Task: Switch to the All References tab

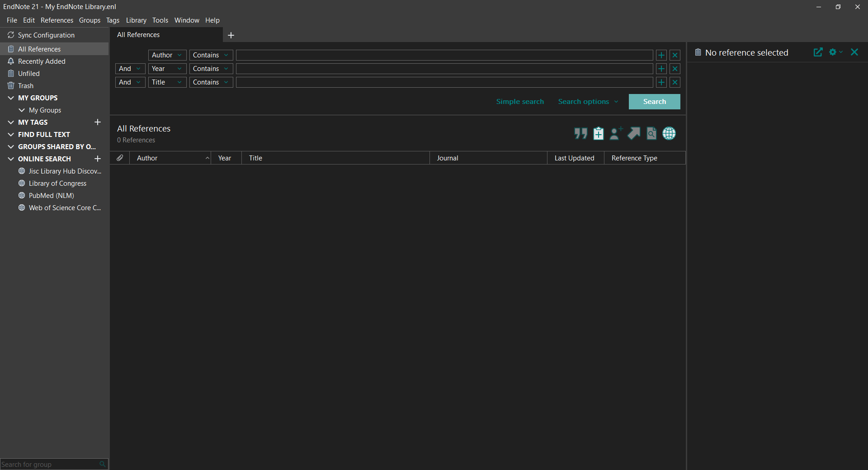Action: click(166, 35)
